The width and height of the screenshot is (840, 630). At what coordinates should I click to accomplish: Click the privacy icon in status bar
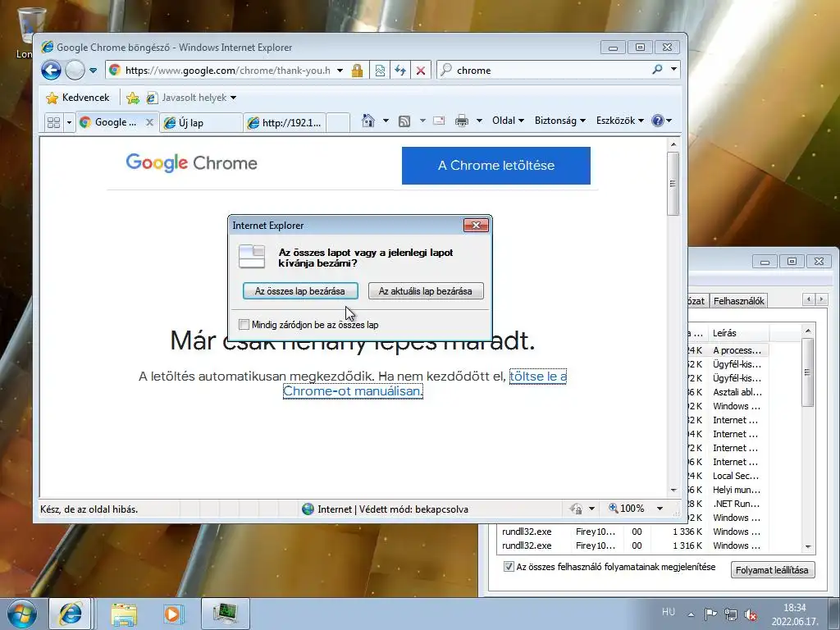576,509
